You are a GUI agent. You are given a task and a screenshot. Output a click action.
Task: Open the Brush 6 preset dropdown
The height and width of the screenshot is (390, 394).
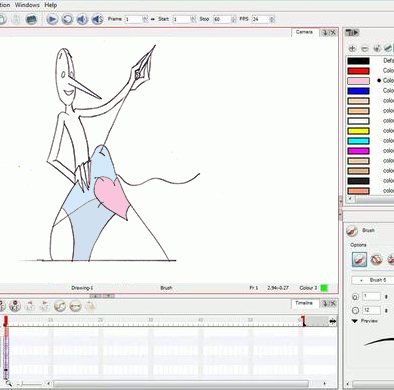373,280
